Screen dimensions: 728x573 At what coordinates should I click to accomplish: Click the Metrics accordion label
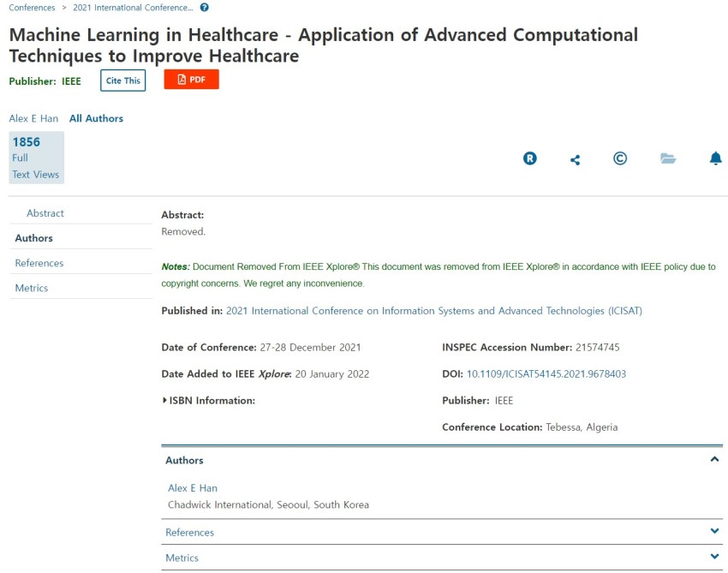pyautogui.click(x=182, y=558)
